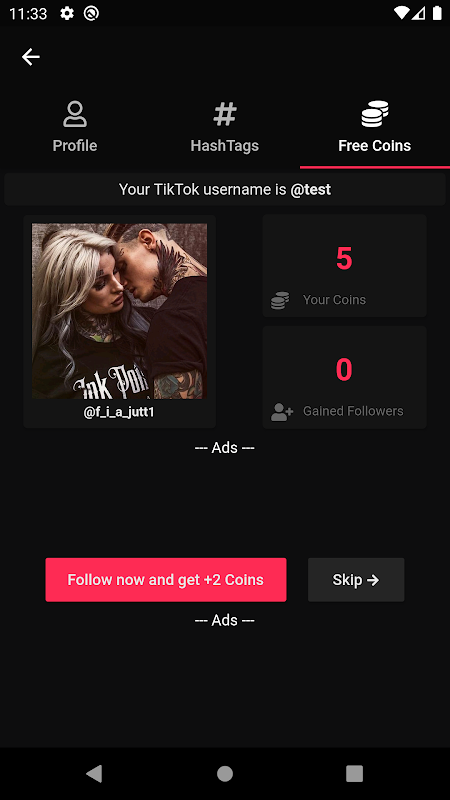Open the Free Coins tab label
Image resolution: width=450 pixels, height=800 pixels.
pyautogui.click(x=374, y=146)
